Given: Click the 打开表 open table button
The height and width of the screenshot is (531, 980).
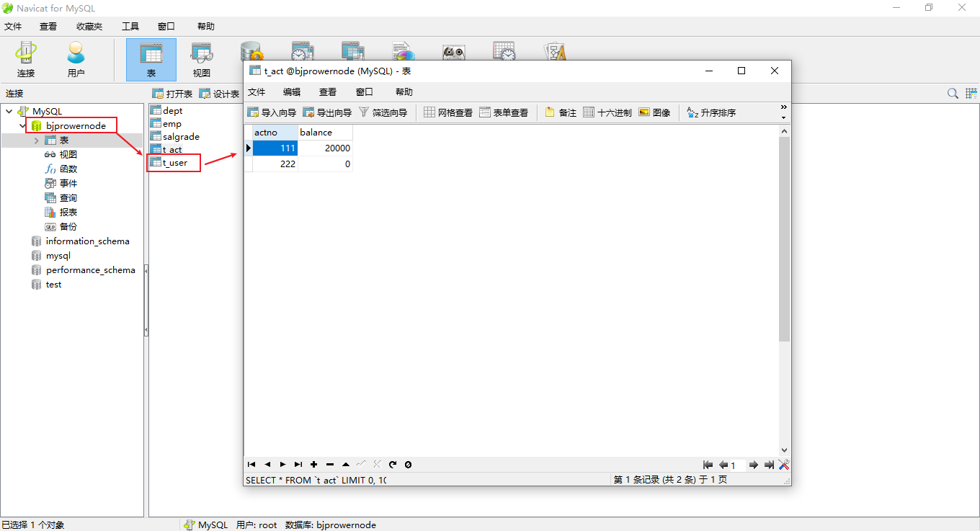Looking at the screenshot, I should 172,94.
